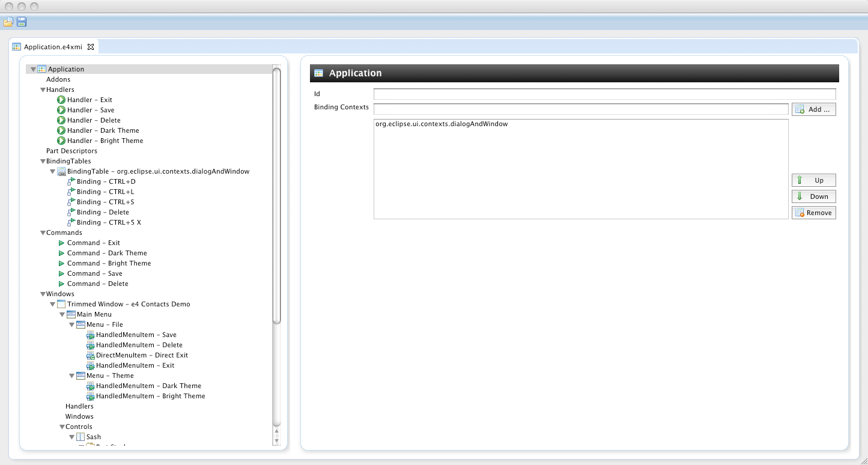Click into the Id text field

pyautogui.click(x=604, y=94)
